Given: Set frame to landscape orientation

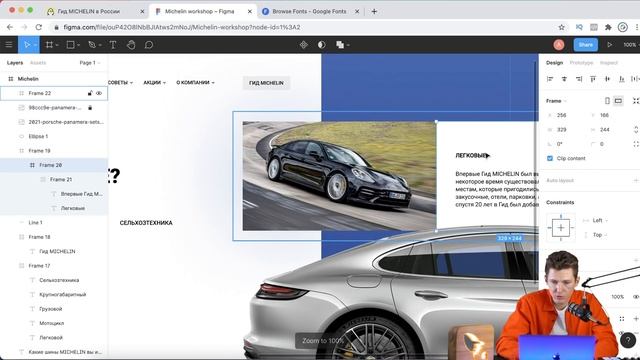Looking at the screenshot, I should [618, 101].
